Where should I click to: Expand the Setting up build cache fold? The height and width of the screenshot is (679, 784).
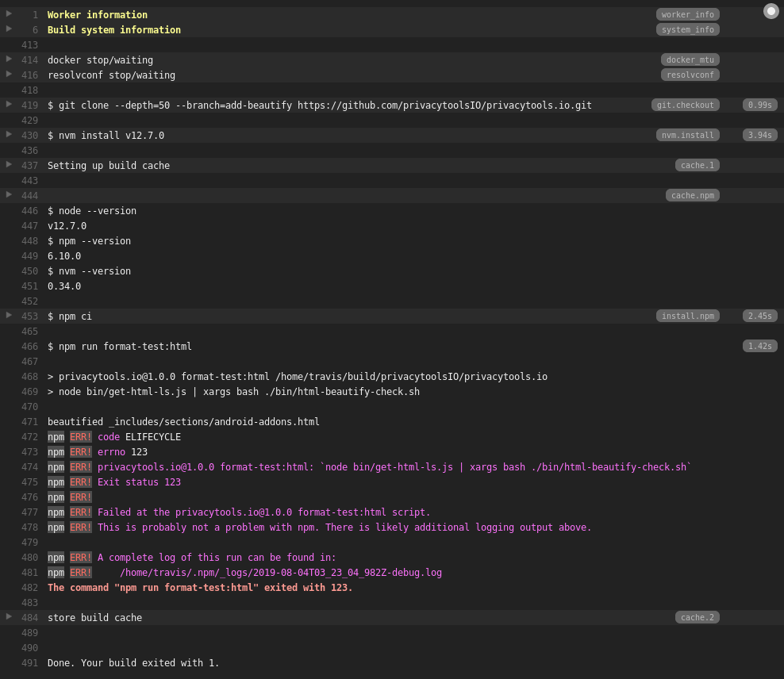point(9,164)
